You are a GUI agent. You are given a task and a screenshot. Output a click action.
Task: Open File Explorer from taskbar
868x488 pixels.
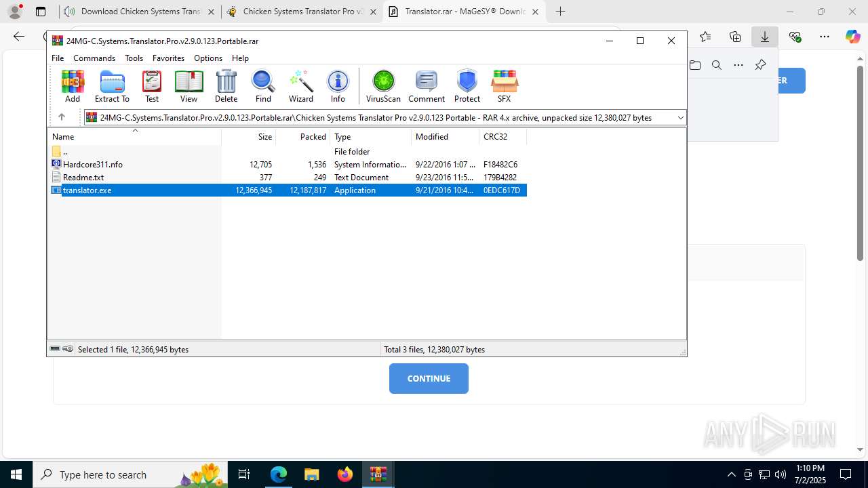pyautogui.click(x=311, y=474)
